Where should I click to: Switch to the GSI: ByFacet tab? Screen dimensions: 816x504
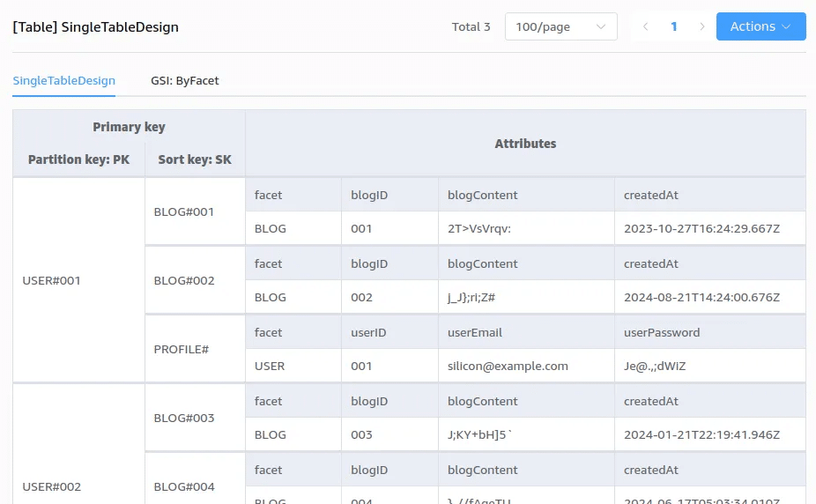coord(184,80)
